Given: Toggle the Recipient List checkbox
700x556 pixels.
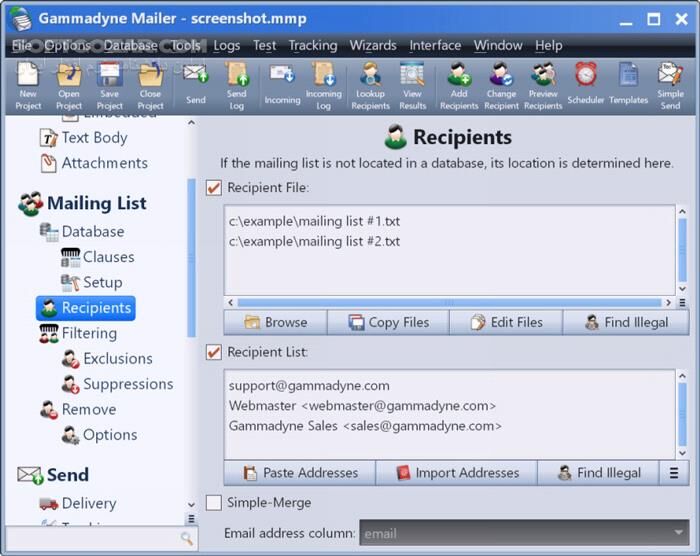Looking at the screenshot, I should [213, 352].
